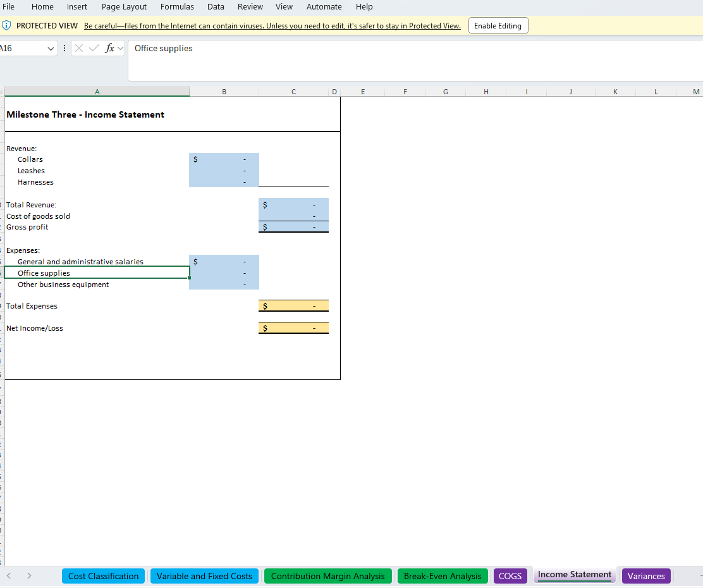Click the Protected View warning message link
Screen dimensions: 703x588
coord(272,26)
